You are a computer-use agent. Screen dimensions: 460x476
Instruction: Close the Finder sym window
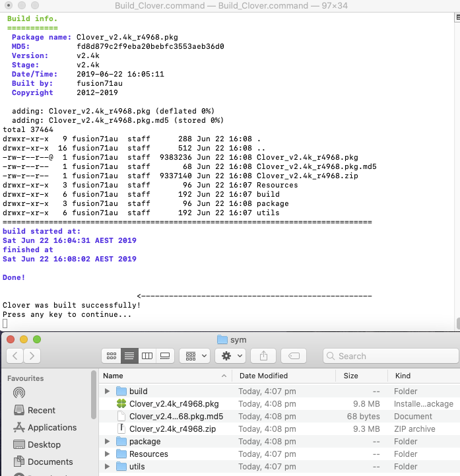pos(11,339)
